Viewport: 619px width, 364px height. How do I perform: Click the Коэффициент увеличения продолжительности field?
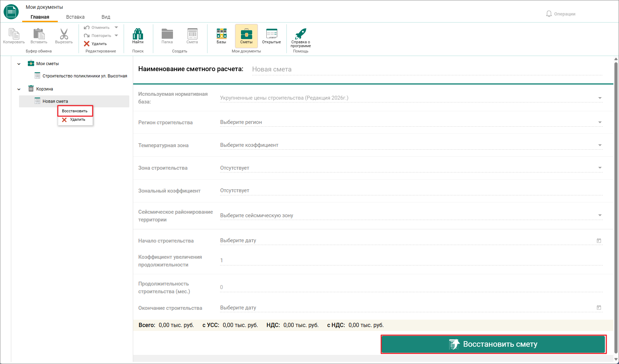point(411,261)
